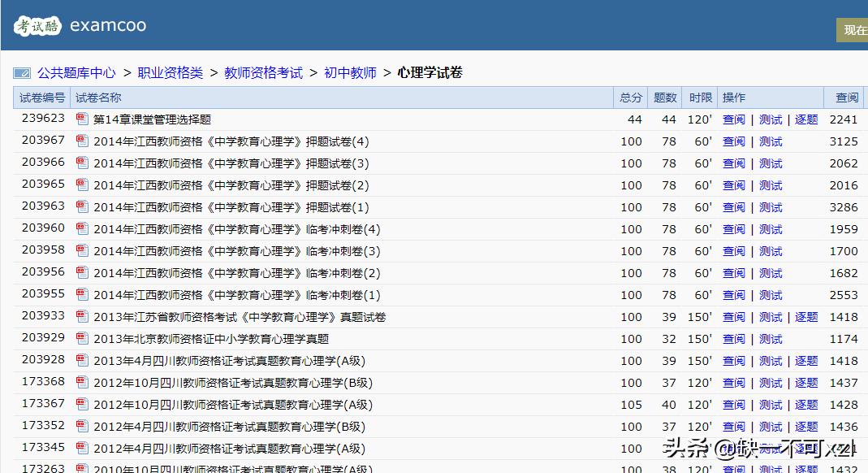Click 查阅 for 第14章课堂管理选择题
Viewport: 868px width, 473px height.
click(x=733, y=119)
